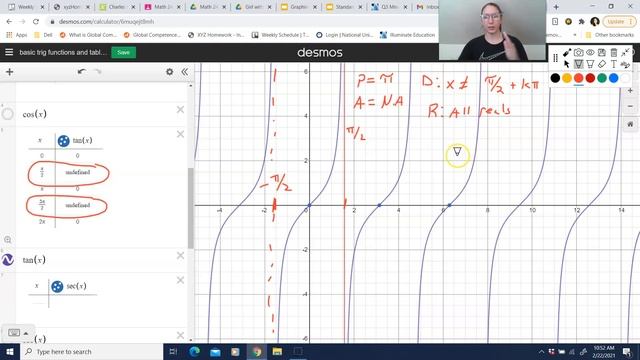Screen dimensions: 640x360
Task: Pick the green pen color
Action: [x=602, y=78]
